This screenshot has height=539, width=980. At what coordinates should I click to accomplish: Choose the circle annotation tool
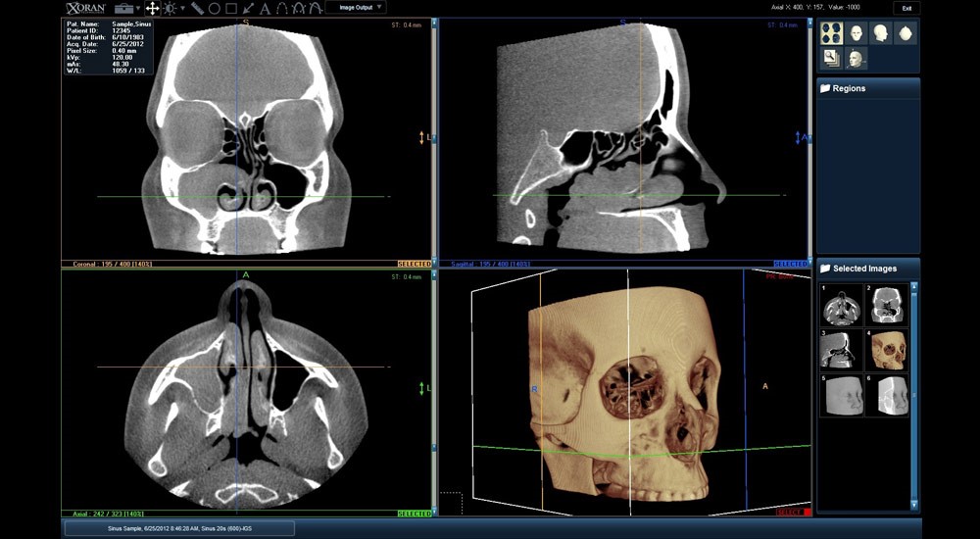[214, 8]
